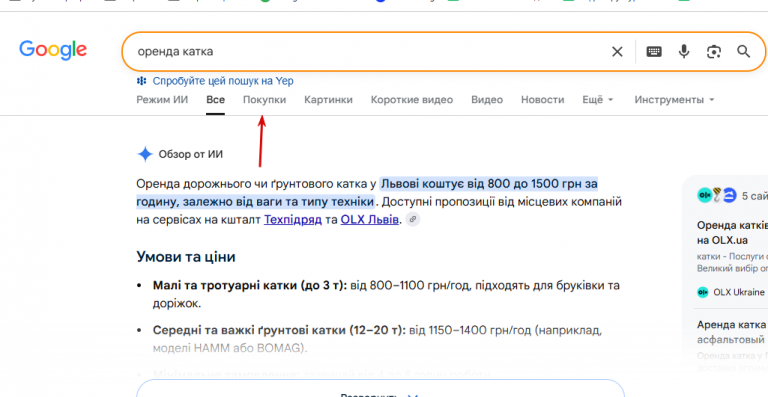Click the Умови та ціни heading
Screen dimensions: 768x397
(186, 257)
